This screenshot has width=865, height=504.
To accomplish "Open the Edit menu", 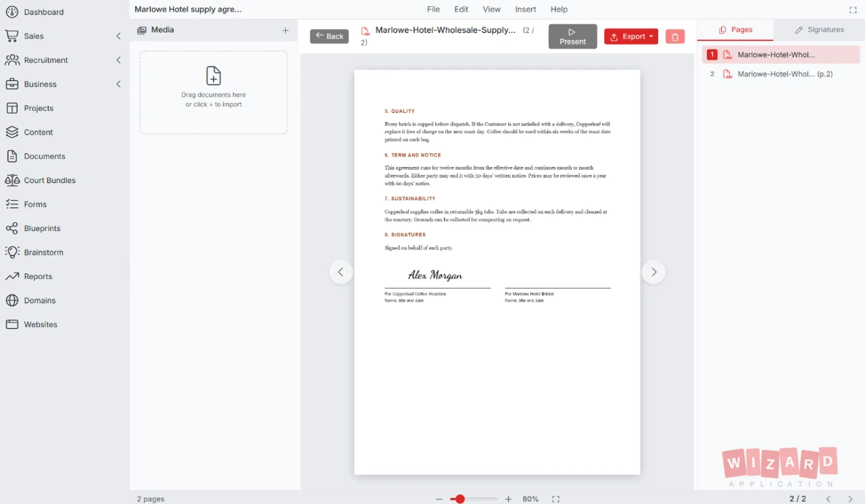I will point(462,9).
